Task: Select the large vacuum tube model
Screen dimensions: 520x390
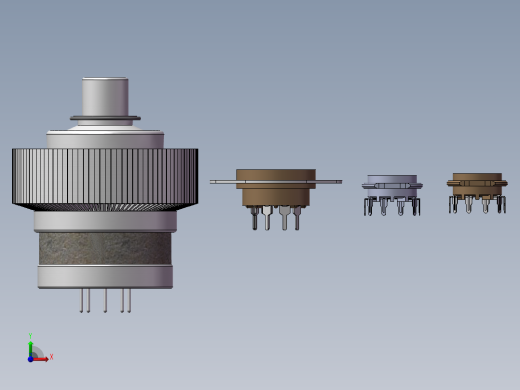Action: coord(105,195)
